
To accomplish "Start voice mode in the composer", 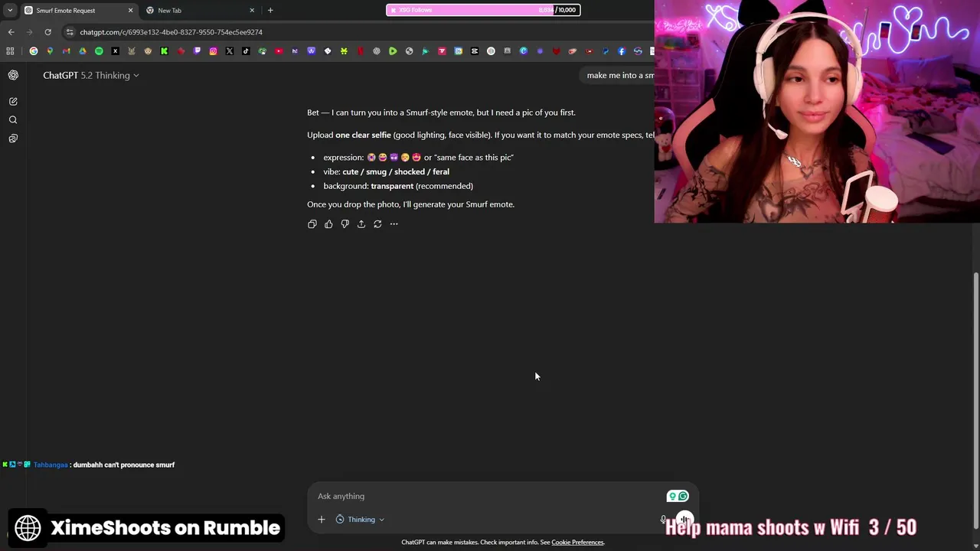I will click(x=684, y=520).
